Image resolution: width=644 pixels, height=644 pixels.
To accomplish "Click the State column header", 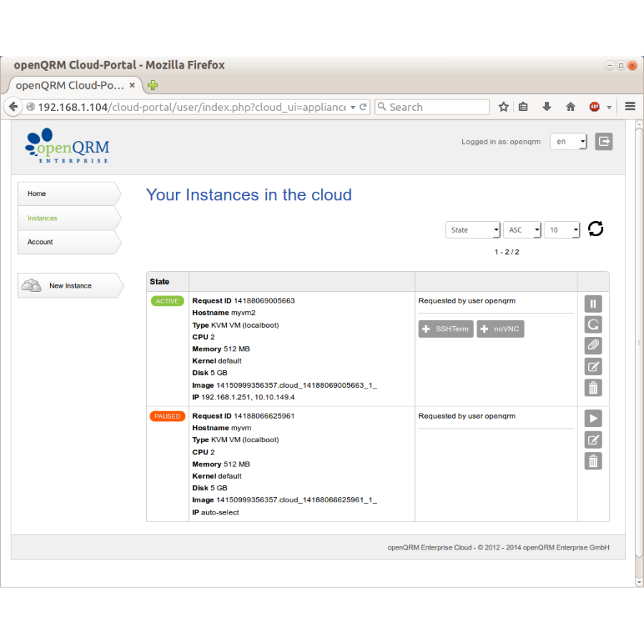I will click(160, 282).
